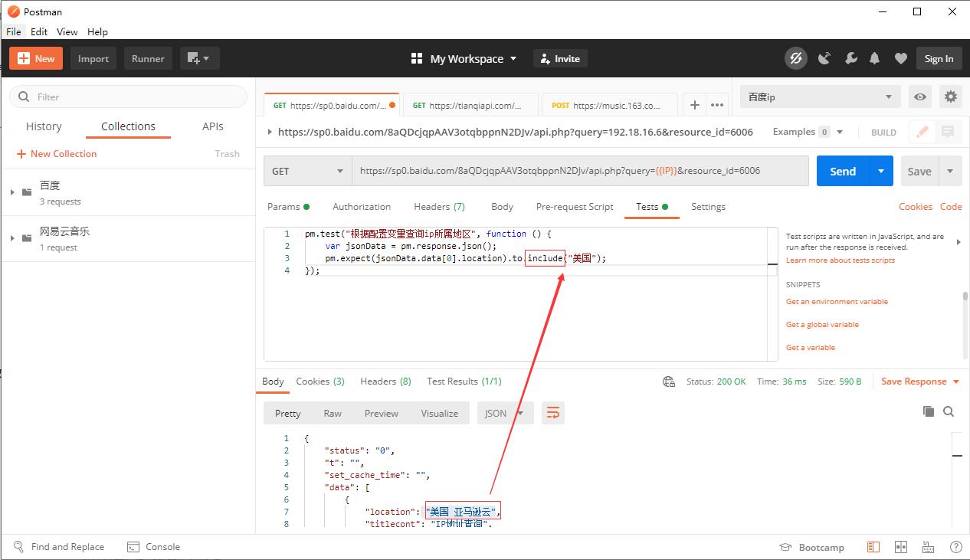
Task: Switch response view to Visualize
Action: coord(439,413)
